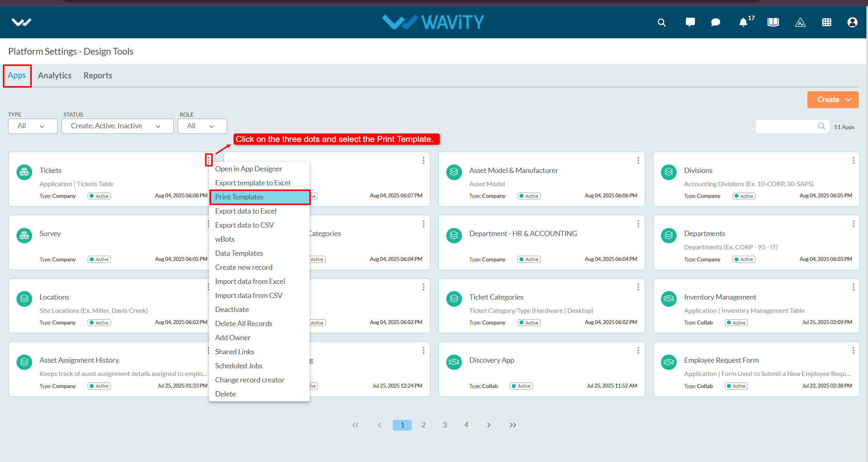Image resolution: width=868 pixels, height=462 pixels.
Task: Choose Change record creator
Action: tap(259, 380)
